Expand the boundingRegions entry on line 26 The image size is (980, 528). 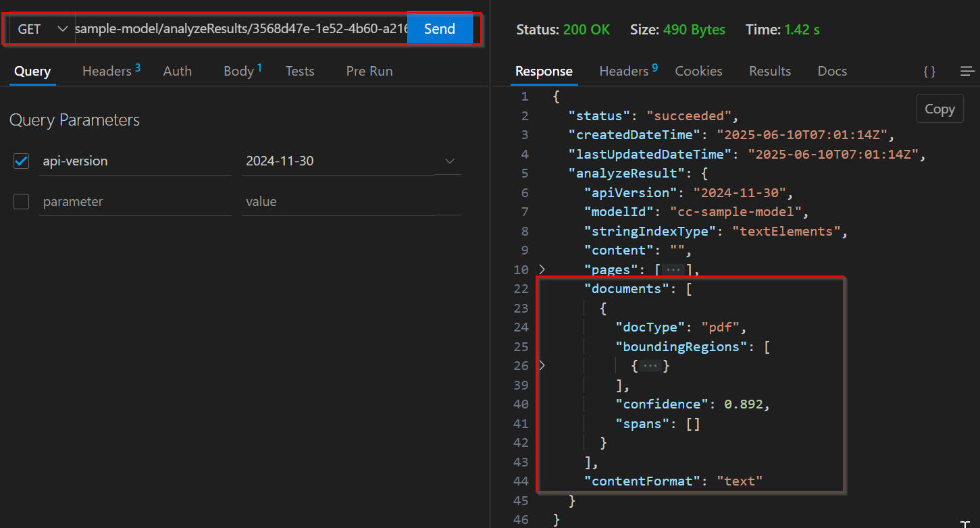541,365
